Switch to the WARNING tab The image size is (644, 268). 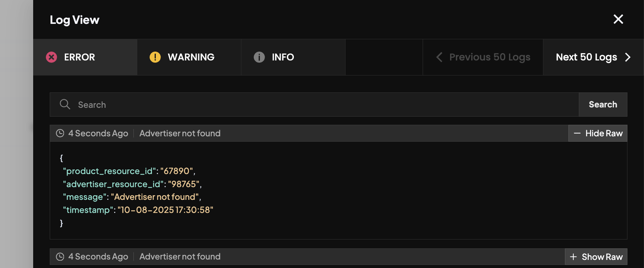(191, 57)
